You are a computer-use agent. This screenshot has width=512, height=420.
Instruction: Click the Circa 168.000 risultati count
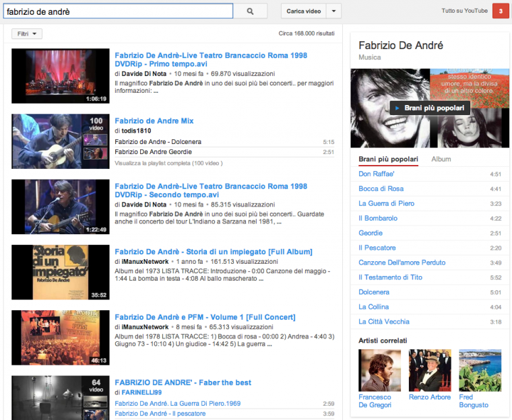click(307, 33)
